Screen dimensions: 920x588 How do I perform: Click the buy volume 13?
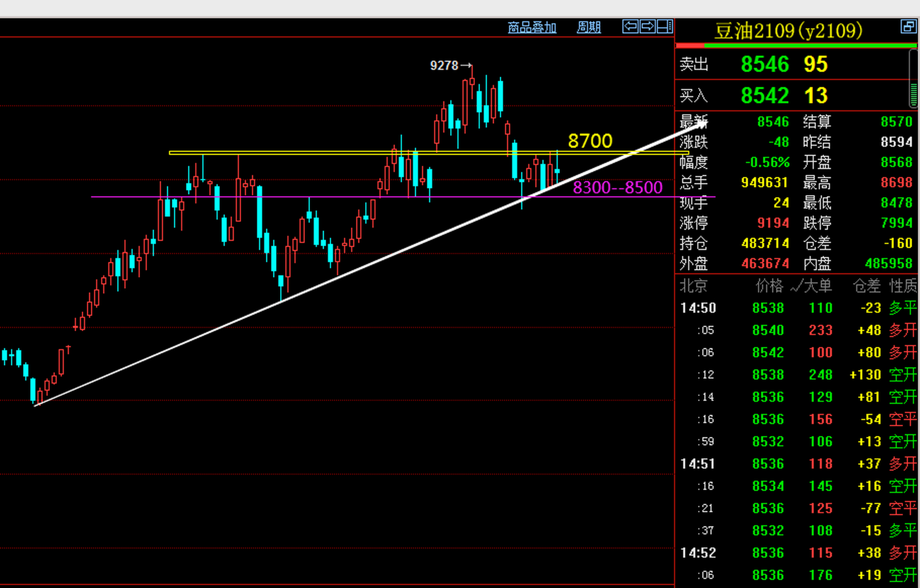click(816, 96)
